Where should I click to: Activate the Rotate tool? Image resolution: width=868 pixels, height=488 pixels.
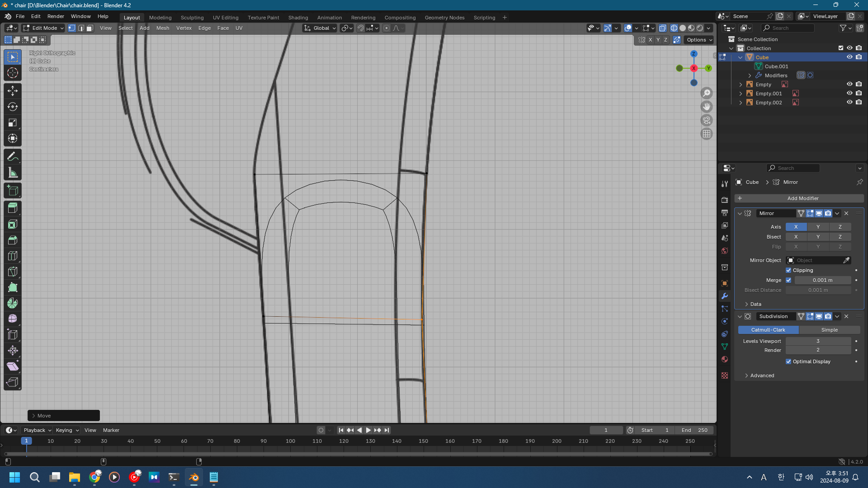point(13,107)
